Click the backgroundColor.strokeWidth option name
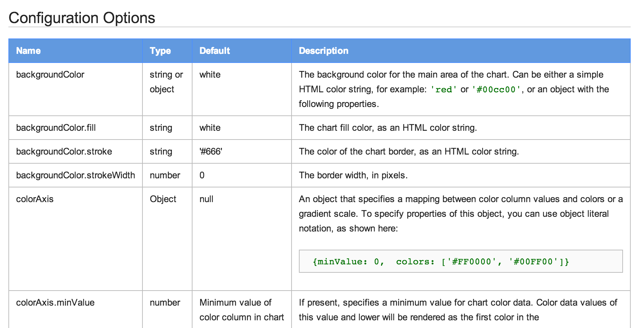 (75, 175)
